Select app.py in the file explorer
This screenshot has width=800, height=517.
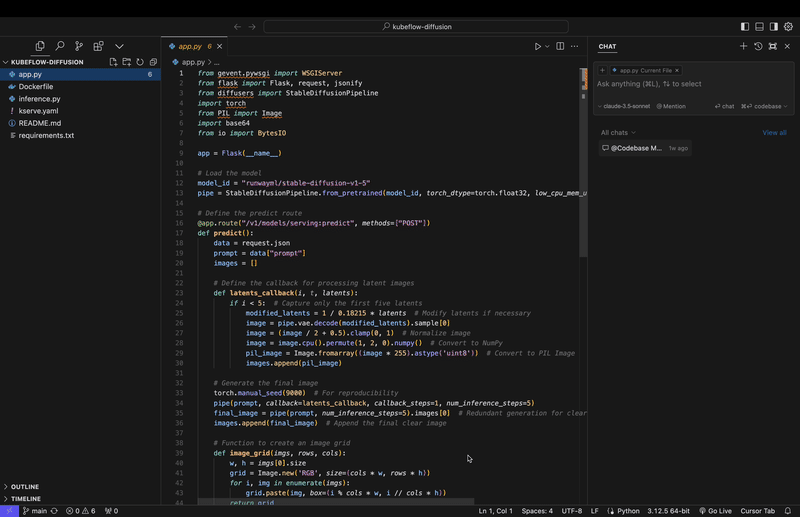click(x=80, y=75)
